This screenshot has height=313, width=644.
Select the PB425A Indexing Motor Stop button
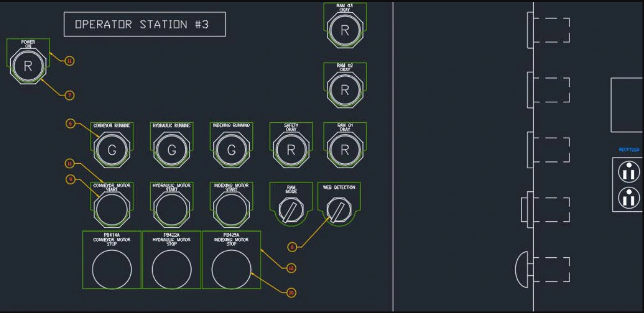coord(231,269)
